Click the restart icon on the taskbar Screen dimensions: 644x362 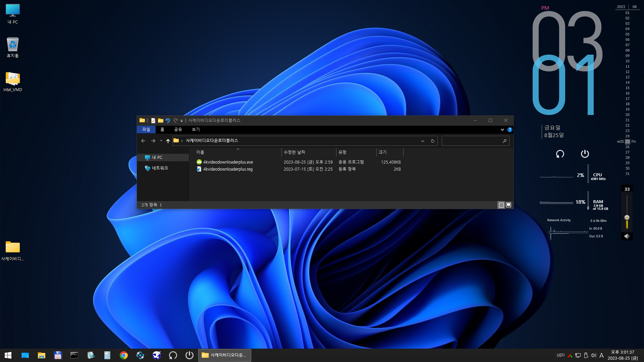click(x=173, y=355)
